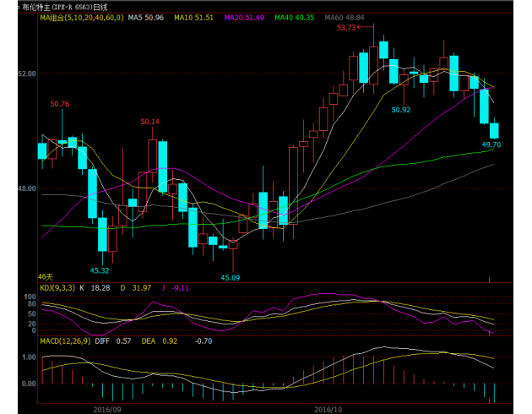Click the 50.92 low price label
532x414 pixels.
pos(401,110)
